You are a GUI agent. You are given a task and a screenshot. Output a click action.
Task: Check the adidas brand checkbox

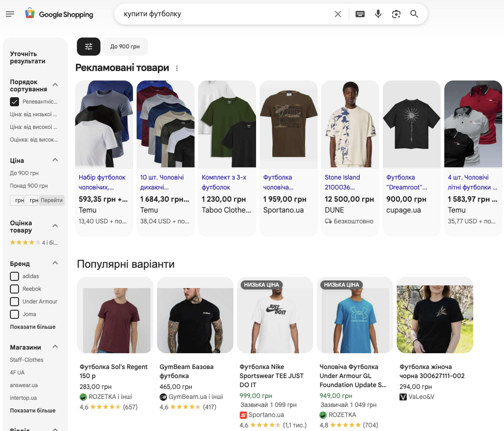coord(14,276)
